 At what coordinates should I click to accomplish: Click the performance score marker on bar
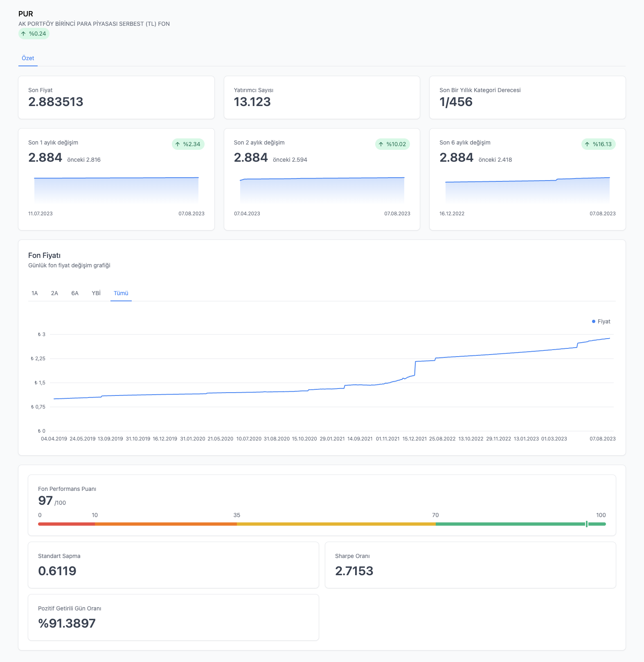point(587,524)
